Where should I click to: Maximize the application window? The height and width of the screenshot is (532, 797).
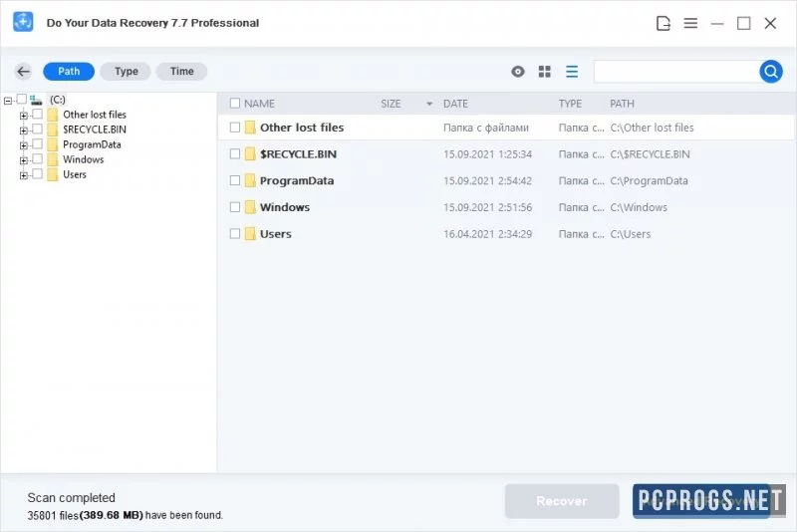click(x=743, y=23)
